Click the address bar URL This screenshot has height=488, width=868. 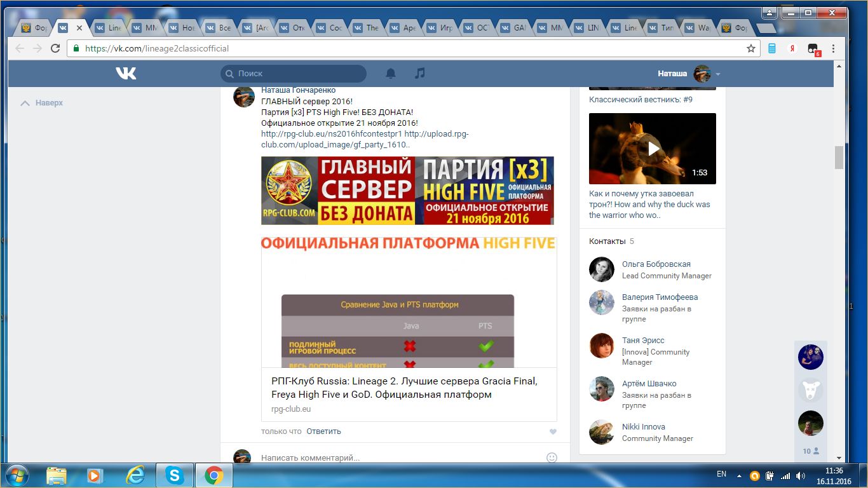click(x=157, y=48)
